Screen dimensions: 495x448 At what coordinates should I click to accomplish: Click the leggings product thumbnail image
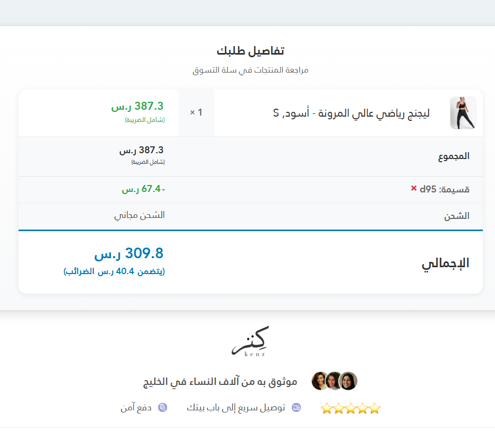(463, 112)
